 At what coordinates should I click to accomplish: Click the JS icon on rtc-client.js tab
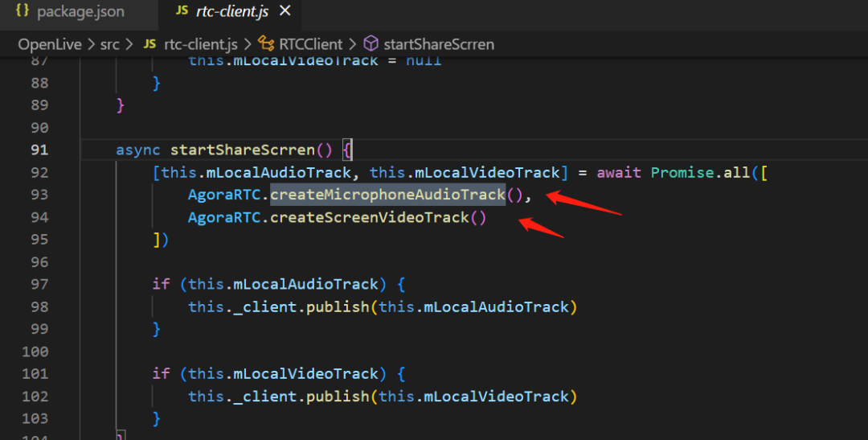182,11
